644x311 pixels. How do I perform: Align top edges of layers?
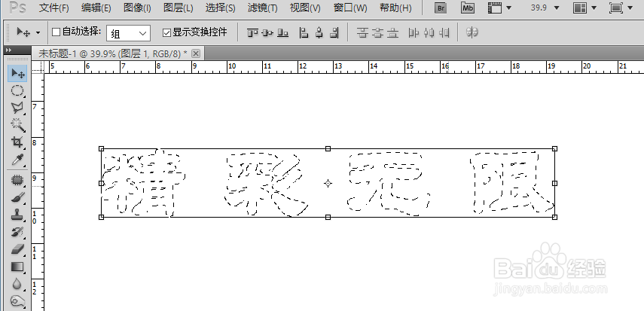pyautogui.click(x=252, y=33)
